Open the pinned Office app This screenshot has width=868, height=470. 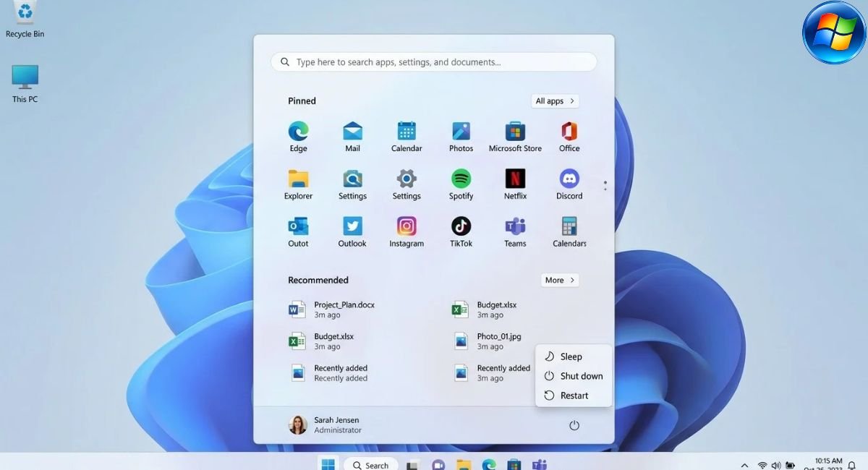tap(569, 137)
